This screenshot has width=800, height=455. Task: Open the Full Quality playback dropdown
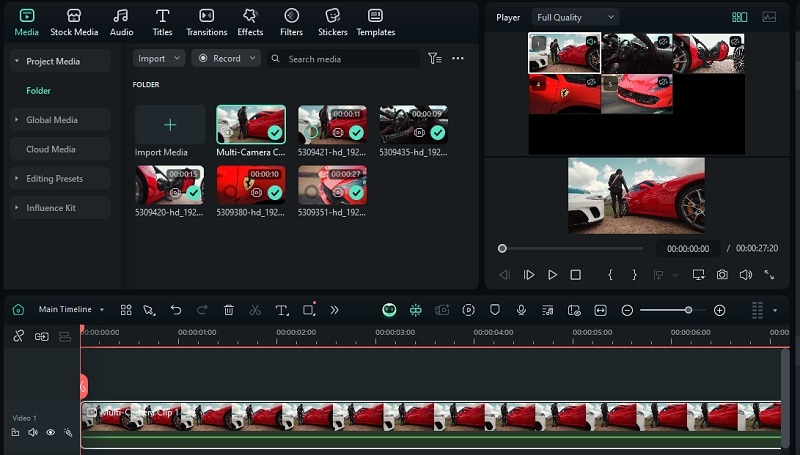575,17
